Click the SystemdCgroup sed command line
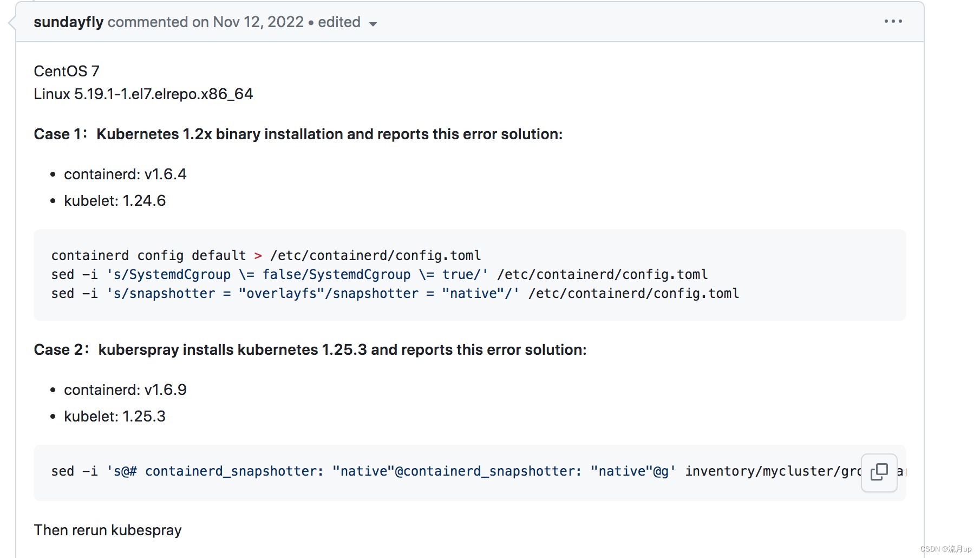This screenshot has width=980, height=558. point(380,275)
